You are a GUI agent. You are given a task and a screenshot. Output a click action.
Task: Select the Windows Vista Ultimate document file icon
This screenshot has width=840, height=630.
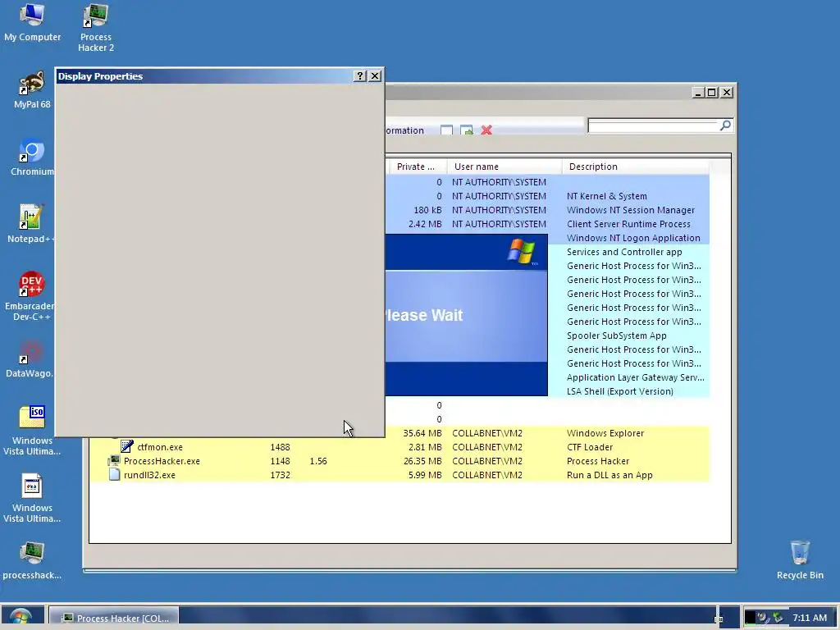coord(32,498)
